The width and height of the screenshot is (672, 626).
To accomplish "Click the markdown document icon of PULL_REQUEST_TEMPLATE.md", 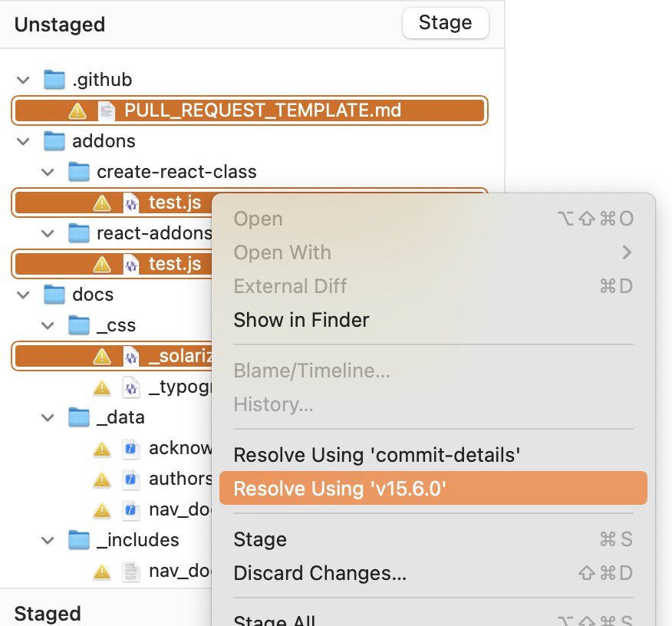I will (106, 110).
